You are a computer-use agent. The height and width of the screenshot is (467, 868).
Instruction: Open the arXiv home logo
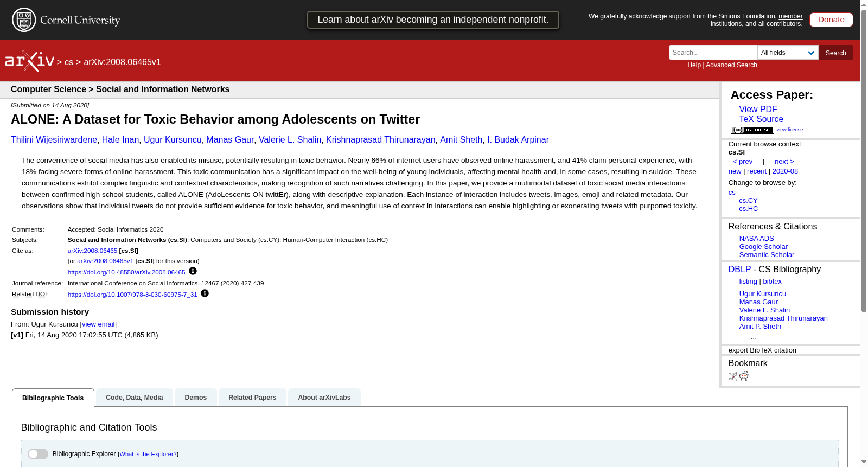30,61
